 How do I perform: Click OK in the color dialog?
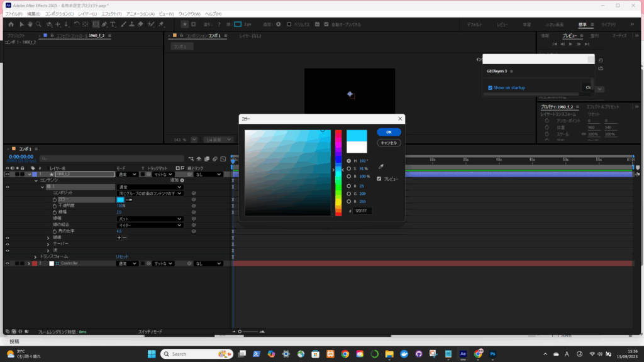[x=389, y=132]
